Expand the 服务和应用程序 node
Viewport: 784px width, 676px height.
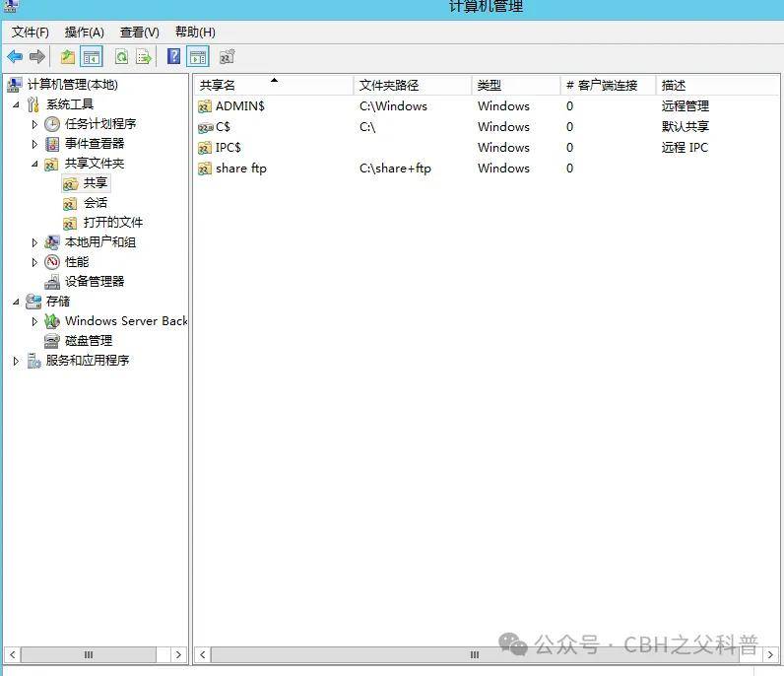coord(16,361)
